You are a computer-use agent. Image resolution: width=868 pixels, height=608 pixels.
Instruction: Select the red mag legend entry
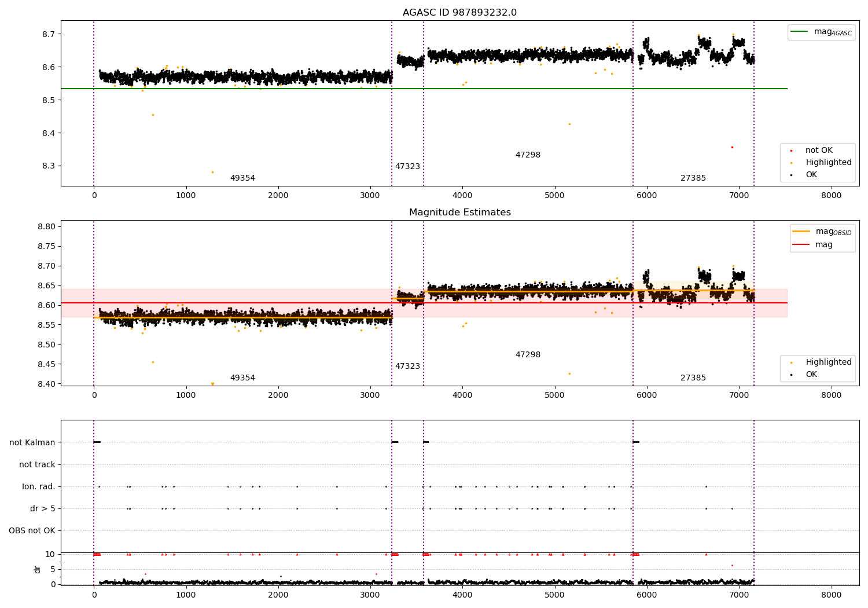(x=813, y=244)
